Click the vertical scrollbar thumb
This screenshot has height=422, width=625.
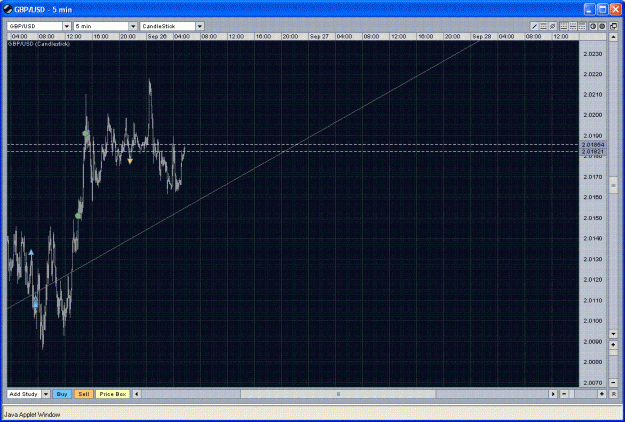(613, 185)
